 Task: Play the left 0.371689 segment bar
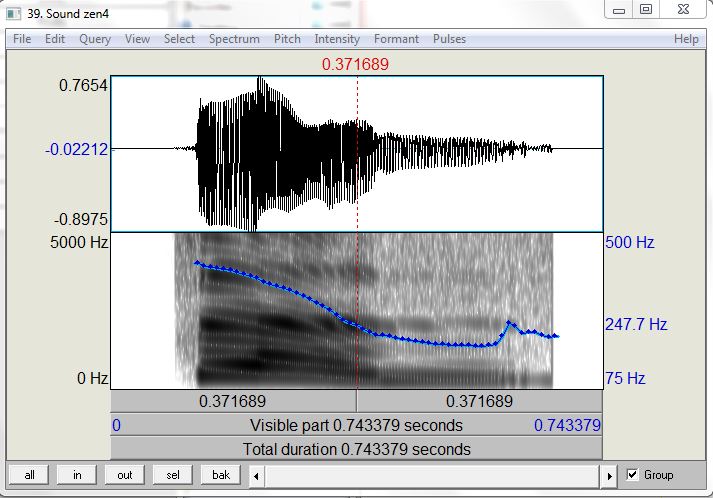coord(233,401)
